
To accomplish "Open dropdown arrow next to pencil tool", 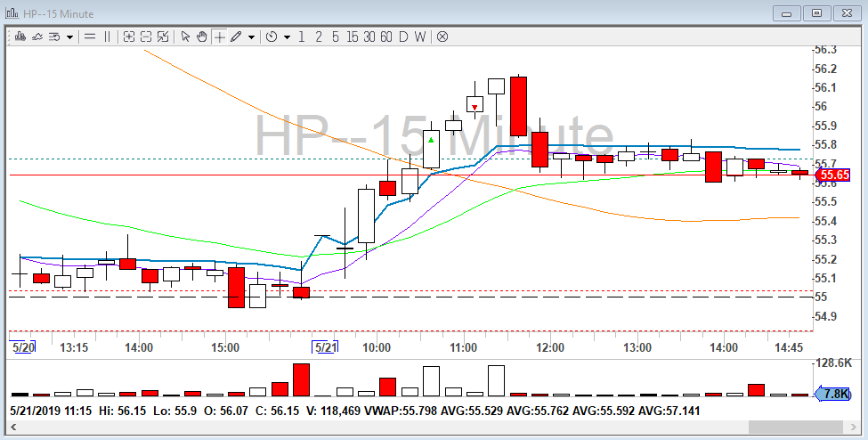I will pyautogui.click(x=251, y=37).
